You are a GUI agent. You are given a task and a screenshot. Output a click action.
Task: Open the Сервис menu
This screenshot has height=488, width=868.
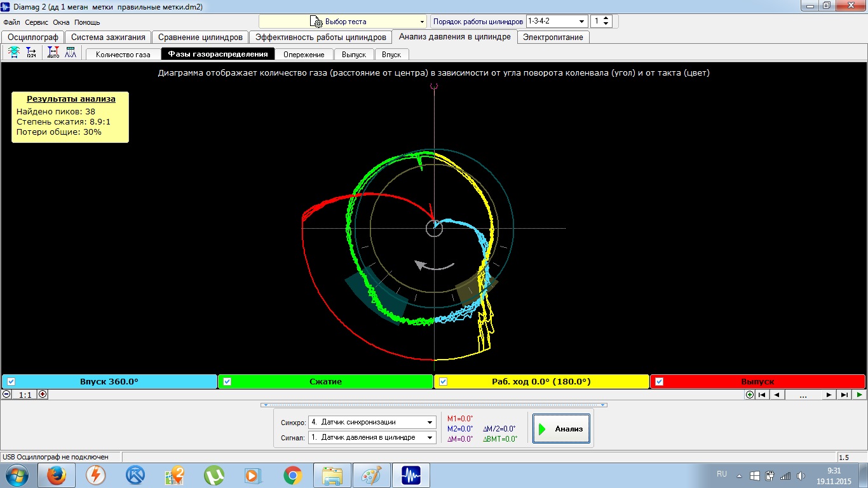coord(37,22)
